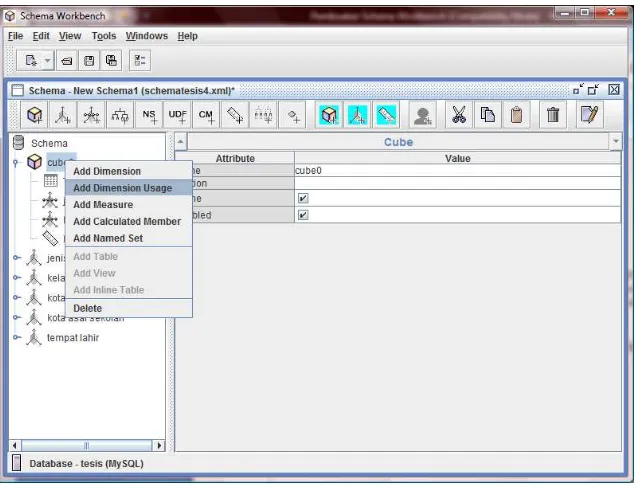
Task: Select the Schema root tree node
Action: tap(49, 143)
